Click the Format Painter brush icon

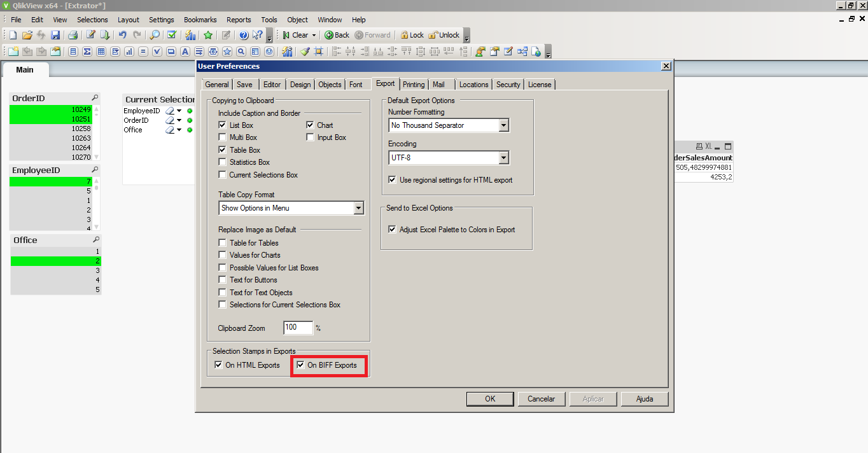pyautogui.click(x=305, y=52)
